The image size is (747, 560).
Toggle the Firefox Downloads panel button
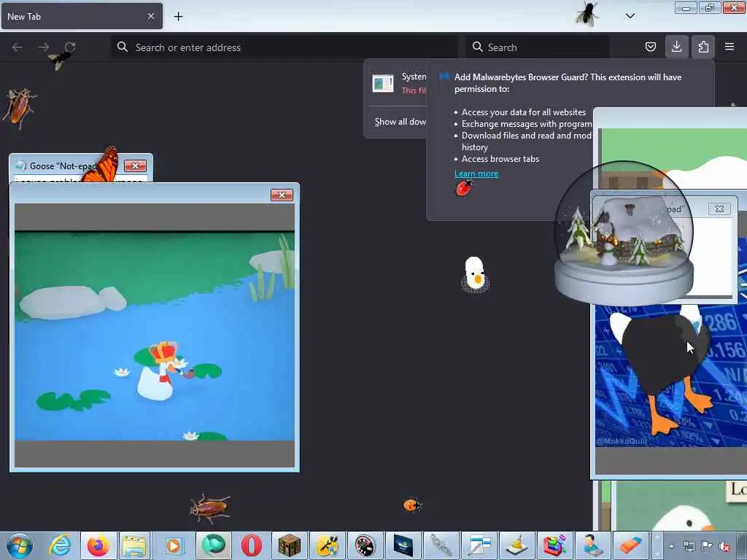pos(676,47)
